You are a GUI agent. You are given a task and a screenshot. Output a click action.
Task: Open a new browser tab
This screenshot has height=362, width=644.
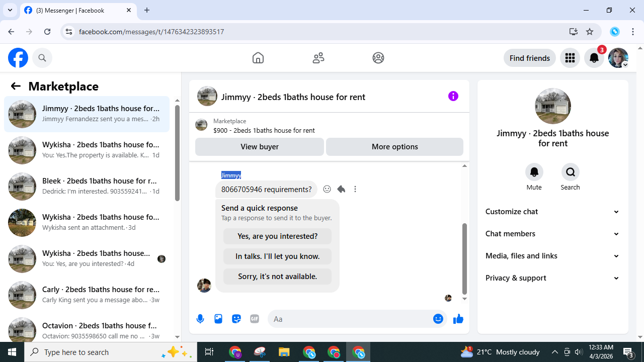tap(147, 10)
